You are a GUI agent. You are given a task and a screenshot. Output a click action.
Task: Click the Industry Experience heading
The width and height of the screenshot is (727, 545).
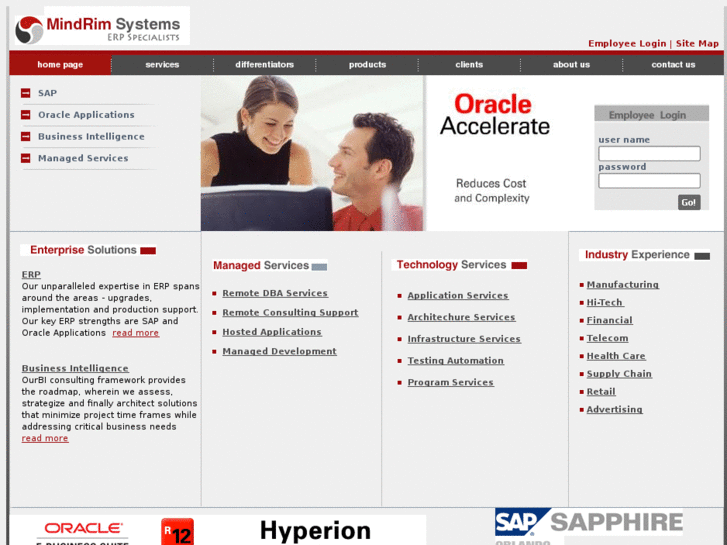pyautogui.click(x=646, y=255)
